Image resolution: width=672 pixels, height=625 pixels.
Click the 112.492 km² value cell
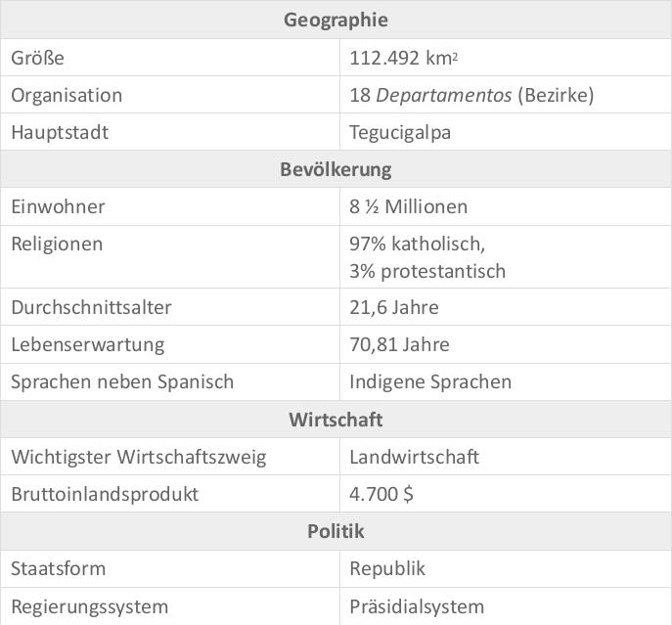[x=404, y=58]
